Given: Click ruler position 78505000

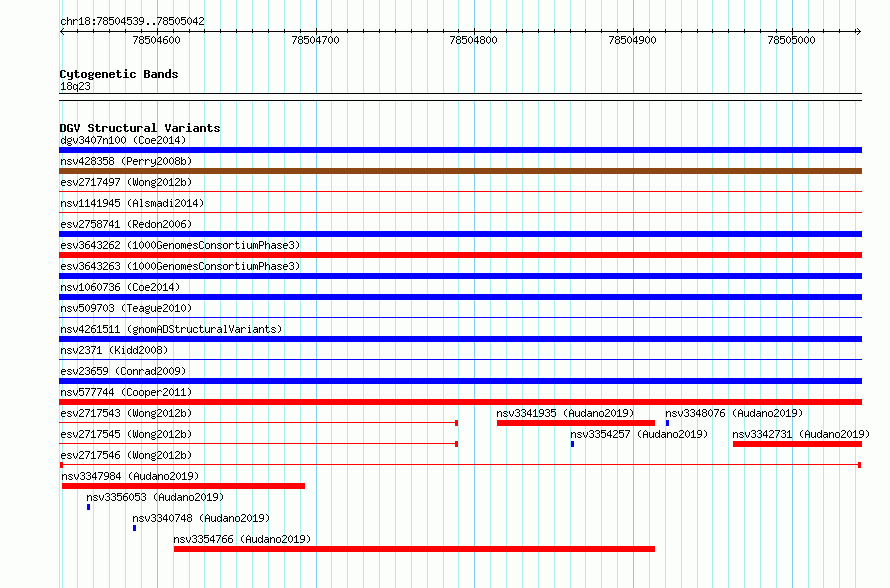Looking at the screenshot, I should click(x=791, y=40).
